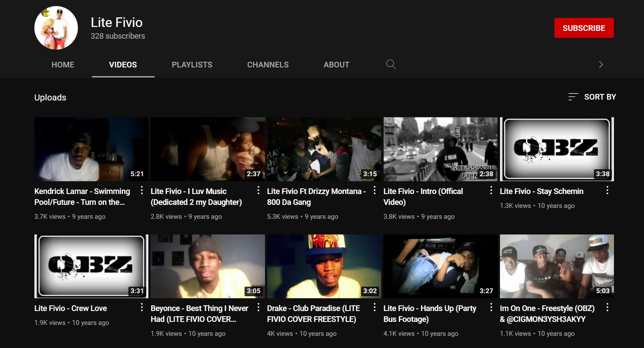Viewport: 644px width, 348px height.
Task: Click the Beyonce Best Thing I Never Had title
Action: [199, 314]
